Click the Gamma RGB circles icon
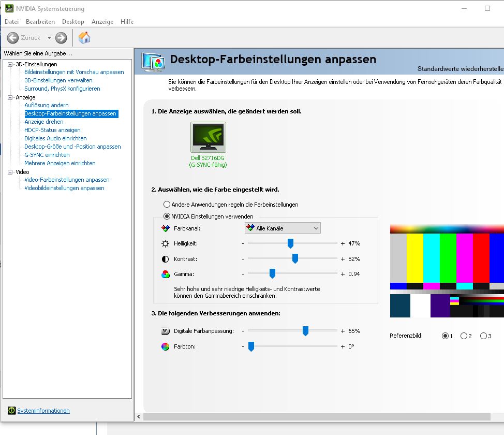This screenshot has height=435, width=504. click(166, 274)
